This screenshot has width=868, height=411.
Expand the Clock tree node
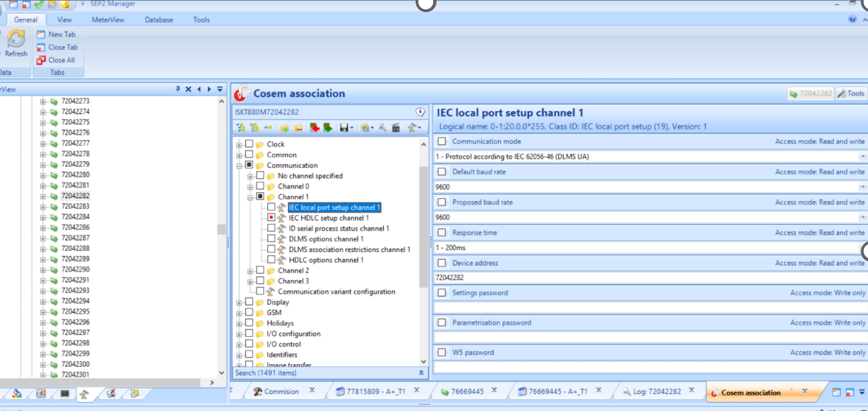point(239,145)
